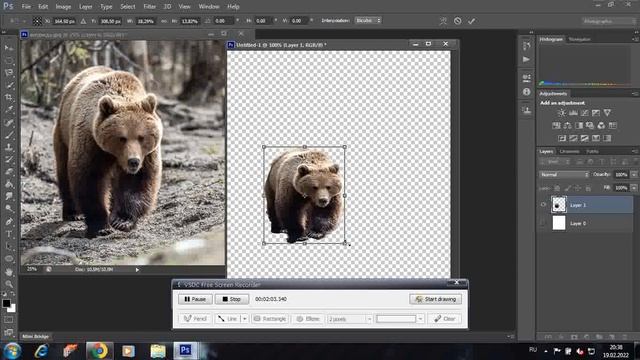This screenshot has width=640, height=360.
Task: Open the Fill slider arrow
Action: click(x=633, y=188)
